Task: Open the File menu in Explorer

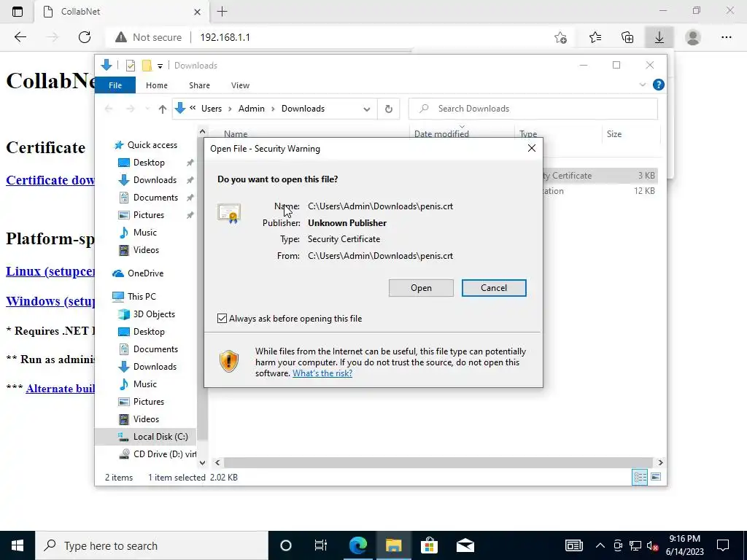Action: [115, 85]
